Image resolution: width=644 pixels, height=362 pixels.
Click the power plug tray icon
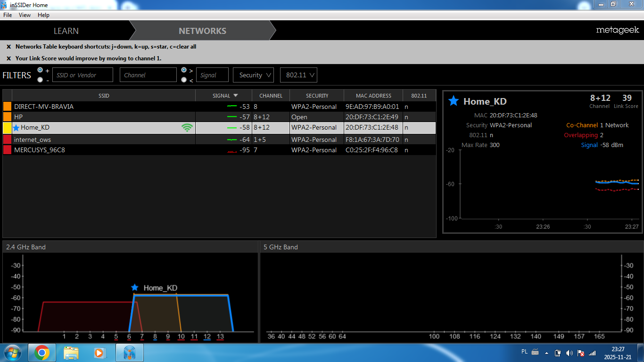pyautogui.click(x=558, y=353)
